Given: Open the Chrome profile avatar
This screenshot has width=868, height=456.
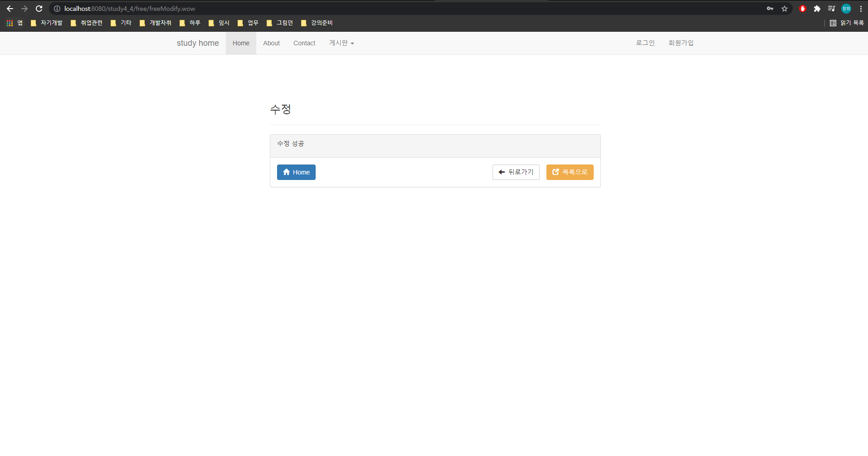Looking at the screenshot, I should (846, 9).
